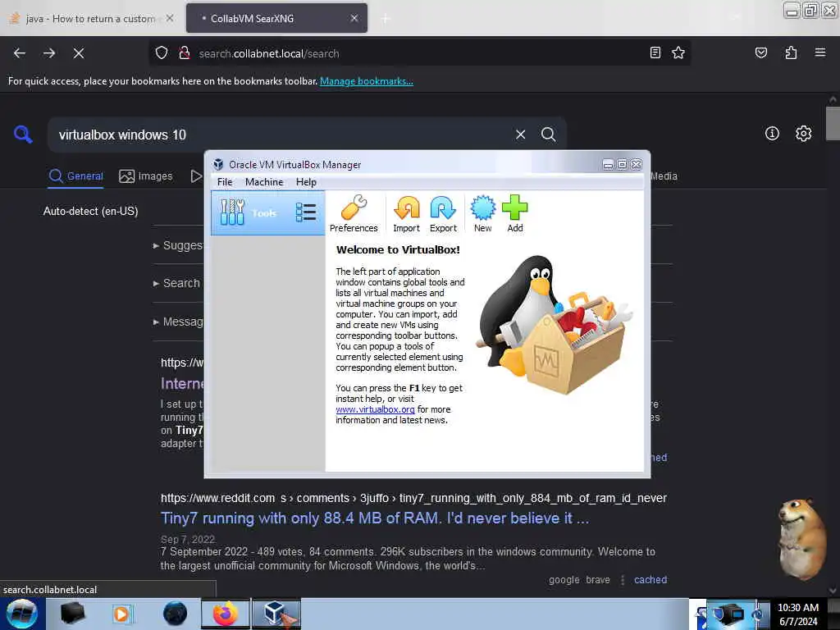840x630 pixels.
Task: Click the SearXNG blue magnifier logo
Action: 23,134
